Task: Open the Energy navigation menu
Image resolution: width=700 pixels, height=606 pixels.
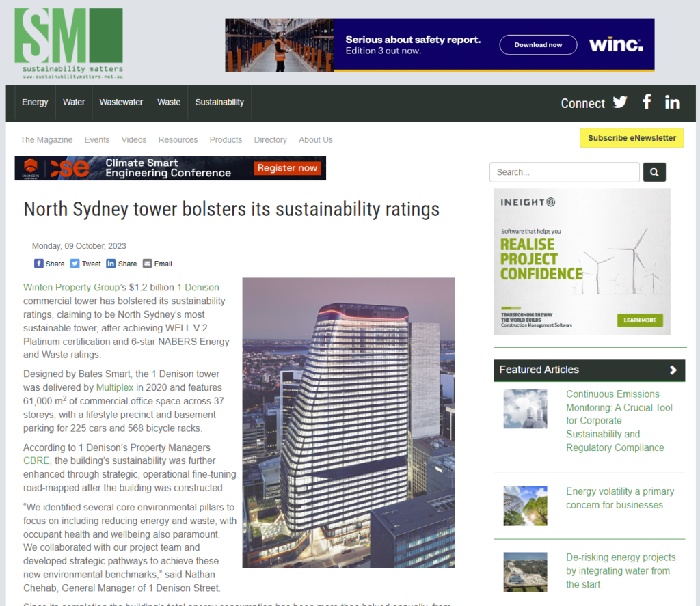Action: [x=35, y=102]
